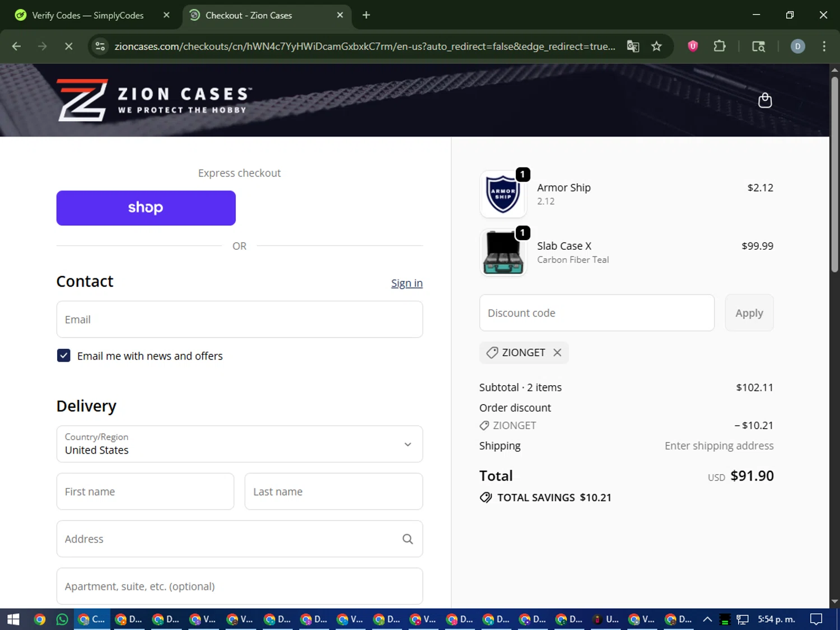Click the Armor Ship price $2.12
840x630 pixels.
760,188
